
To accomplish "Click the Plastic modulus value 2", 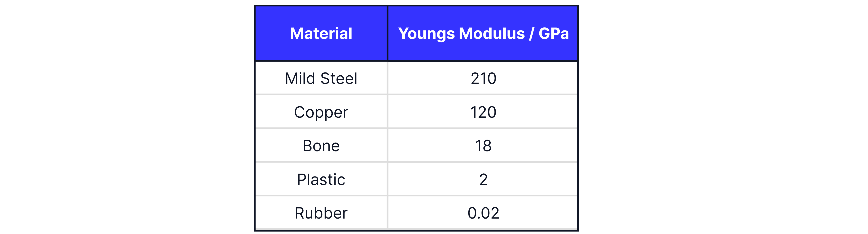I will point(483,180).
